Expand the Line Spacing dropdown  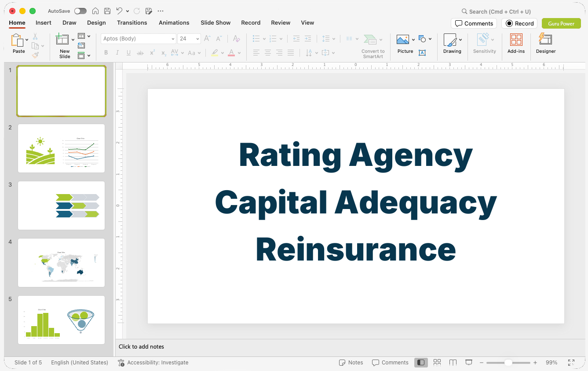[x=334, y=39]
